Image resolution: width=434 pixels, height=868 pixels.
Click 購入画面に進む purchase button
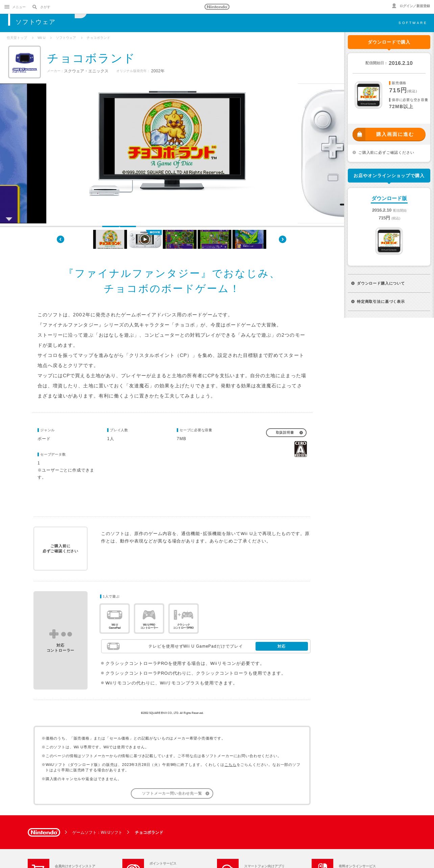tap(389, 134)
